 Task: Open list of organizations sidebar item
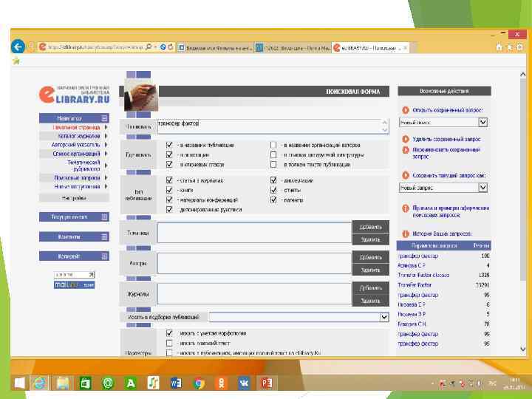click(76, 154)
